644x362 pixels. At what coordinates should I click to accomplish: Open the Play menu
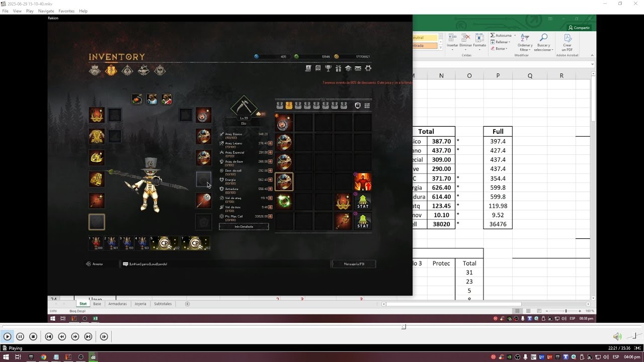pyautogui.click(x=30, y=11)
